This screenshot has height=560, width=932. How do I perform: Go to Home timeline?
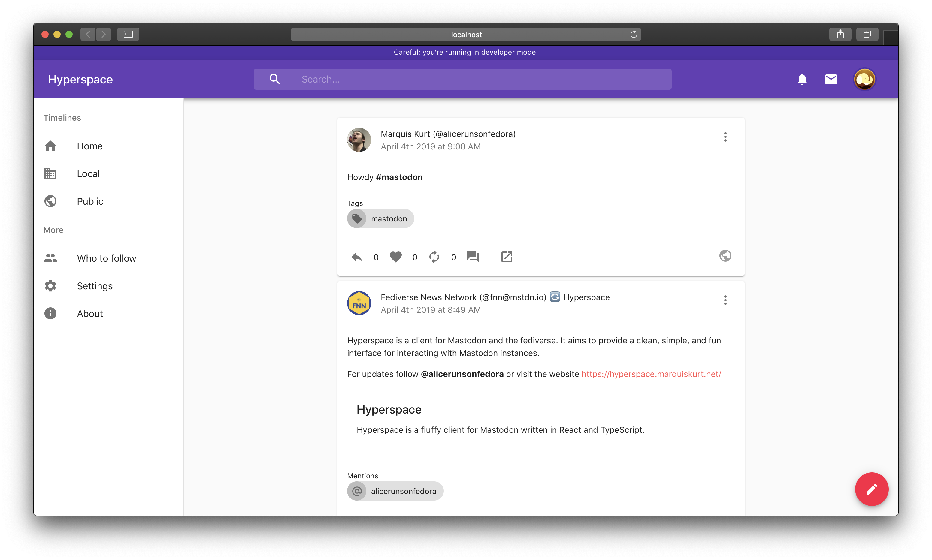click(89, 146)
